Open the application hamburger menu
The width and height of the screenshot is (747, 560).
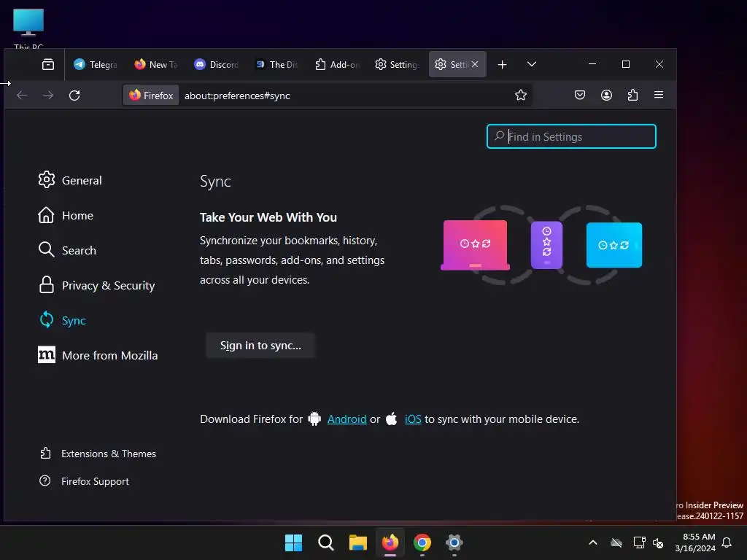tap(659, 96)
